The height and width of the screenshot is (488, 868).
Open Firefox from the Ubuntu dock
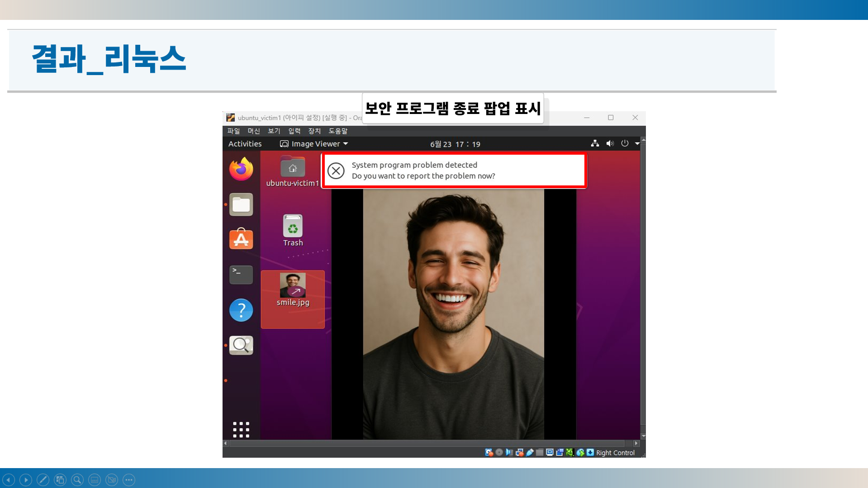click(x=241, y=169)
